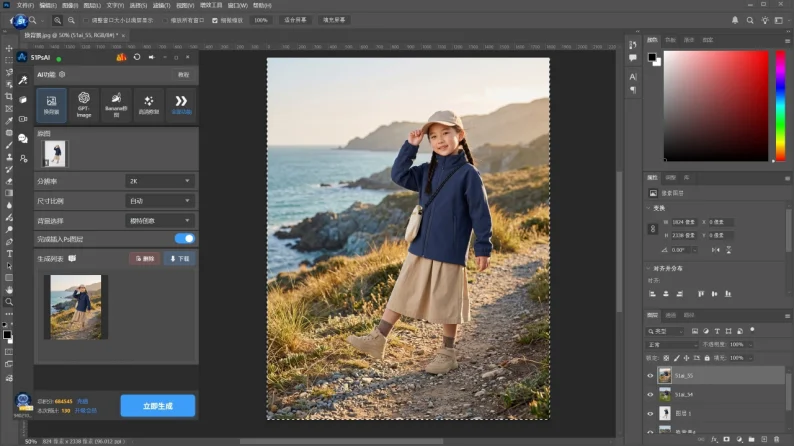The width and height of the screenshot is (794, 447).
Task: Click the rainbow hue slider strip
Action: pyautogui.click(x=780, y=106)
